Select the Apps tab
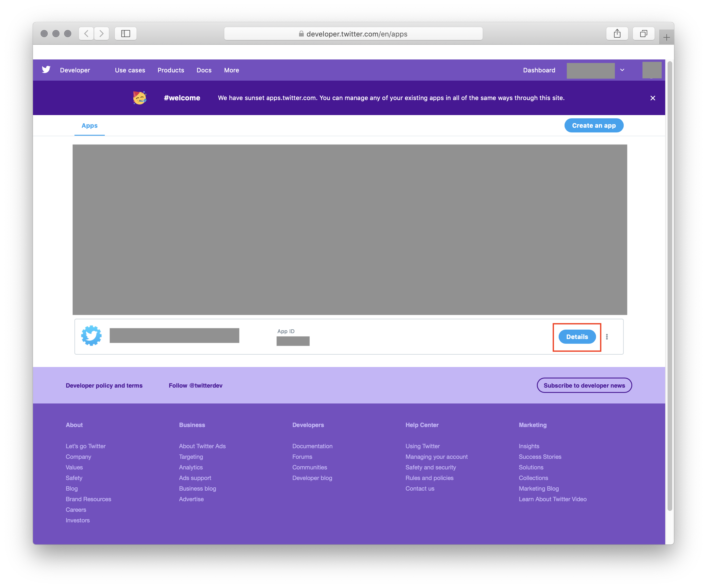Image resolution: width=707 pixels, height=588 pixels. (89, 126)
